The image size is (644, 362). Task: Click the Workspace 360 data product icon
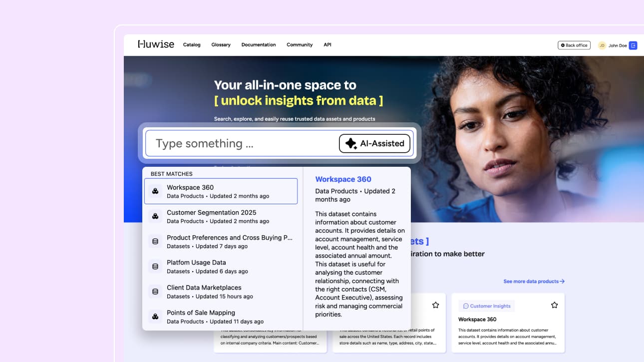tap(155, 191)
